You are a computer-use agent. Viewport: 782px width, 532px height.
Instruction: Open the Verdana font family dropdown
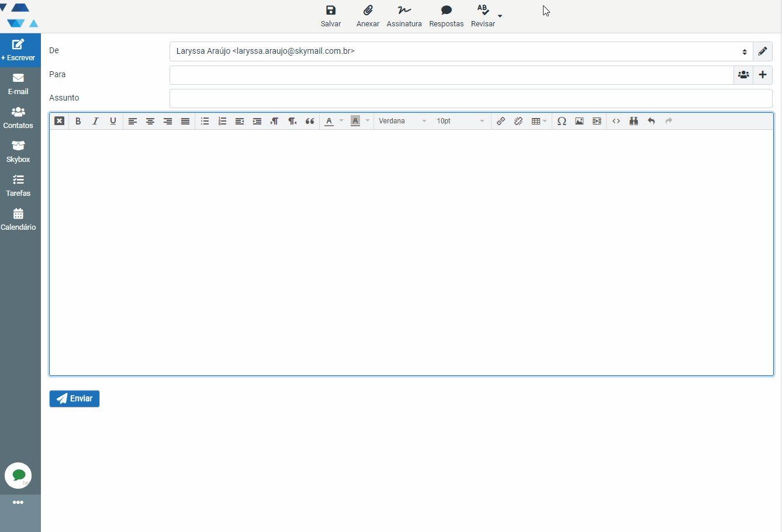point(403,121)
